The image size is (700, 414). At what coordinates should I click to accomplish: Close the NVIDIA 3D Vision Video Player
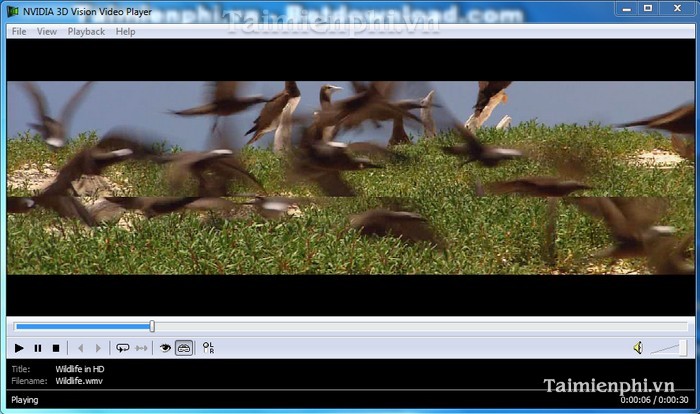point(677,8)
